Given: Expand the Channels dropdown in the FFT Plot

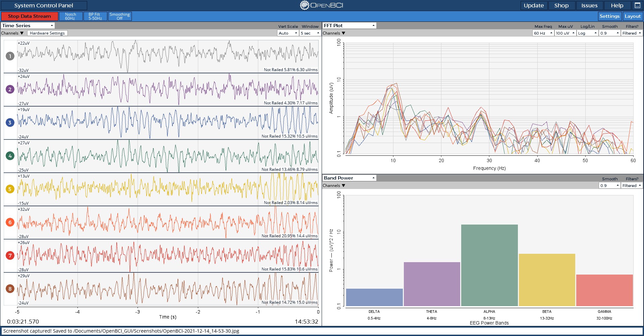Looking at the screenshot, I should point(334,33).
